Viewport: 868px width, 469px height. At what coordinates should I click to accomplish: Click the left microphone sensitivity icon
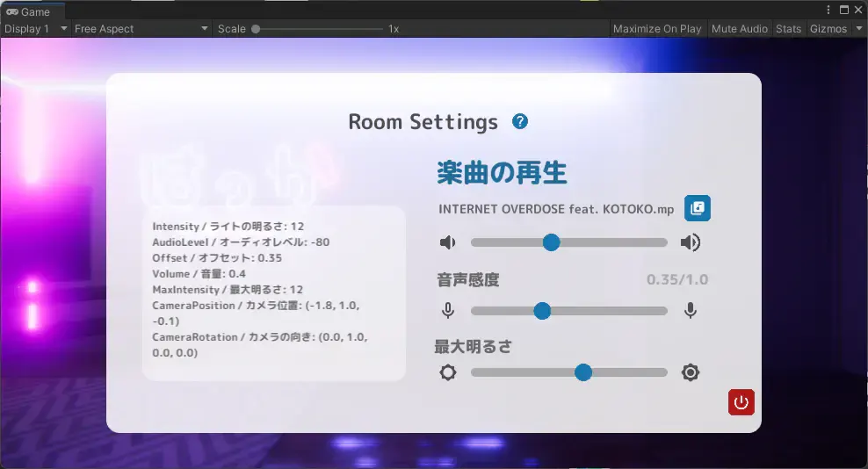[x=448, y=310]
